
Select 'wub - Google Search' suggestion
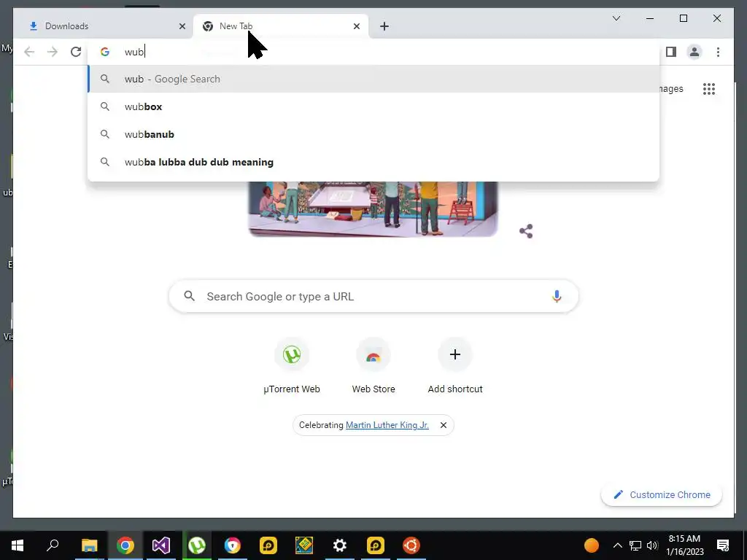coord(373,79)
